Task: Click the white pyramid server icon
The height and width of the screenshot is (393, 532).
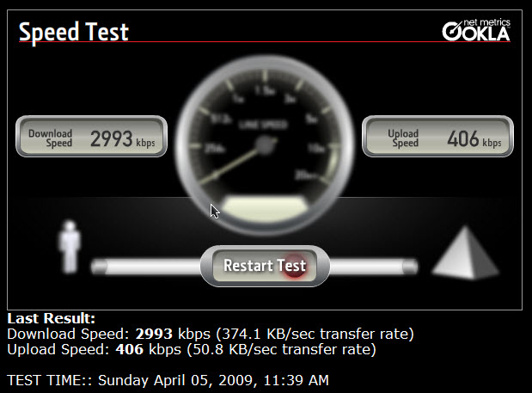Action: 465,253
